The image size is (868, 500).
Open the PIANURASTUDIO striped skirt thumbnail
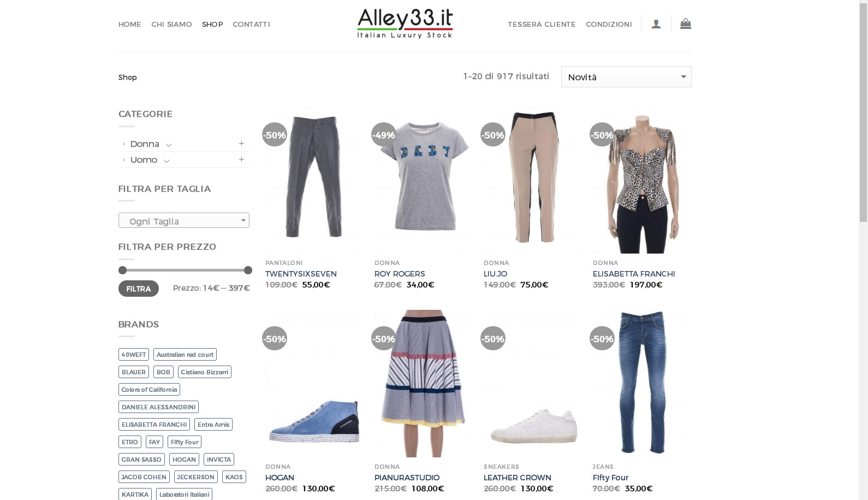423,384
